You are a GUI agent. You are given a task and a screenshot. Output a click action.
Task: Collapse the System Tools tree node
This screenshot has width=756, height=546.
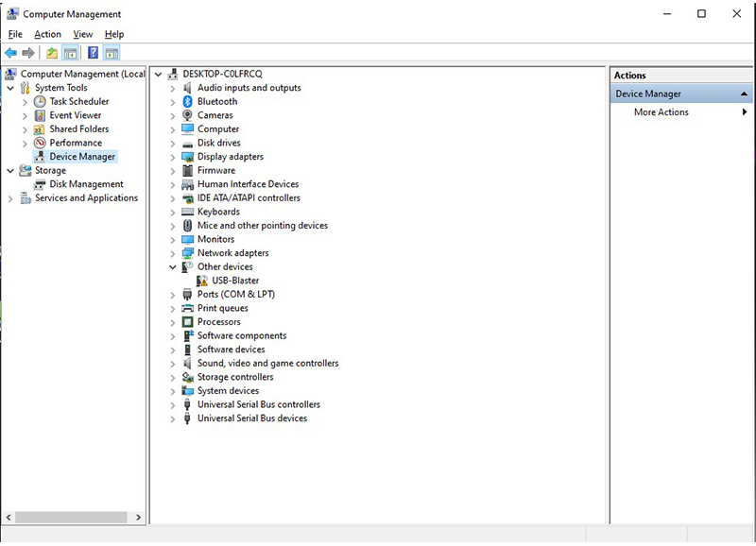point(10,88)
